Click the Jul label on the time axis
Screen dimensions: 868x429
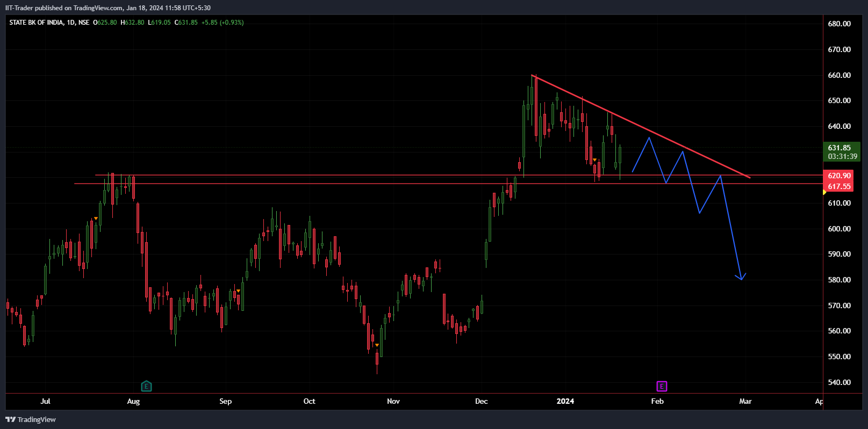click(x=45, y=401)
